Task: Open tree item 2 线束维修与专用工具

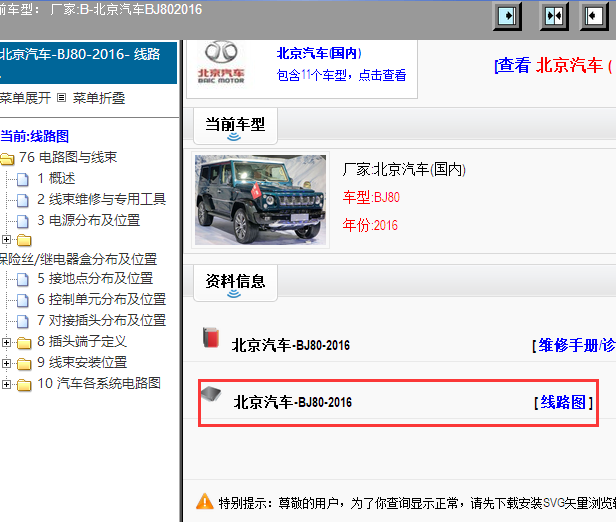Action: tap(101, 199)
